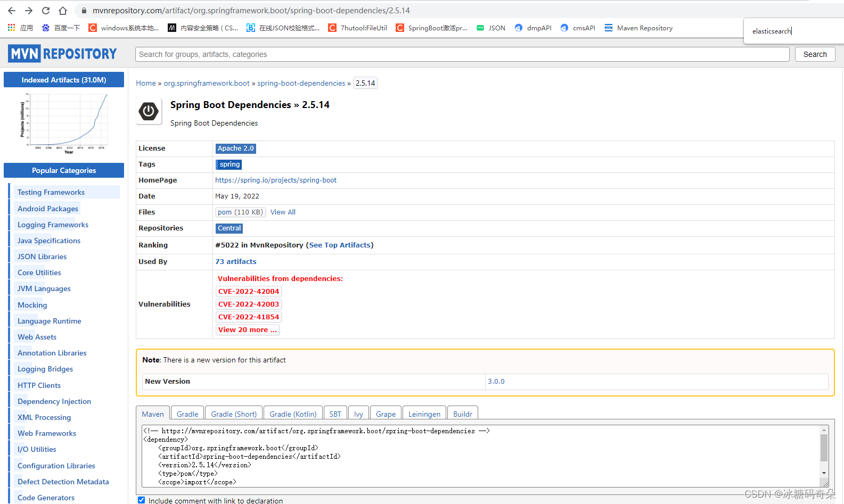Click the code box scroll down arrow

coord(824,473)
